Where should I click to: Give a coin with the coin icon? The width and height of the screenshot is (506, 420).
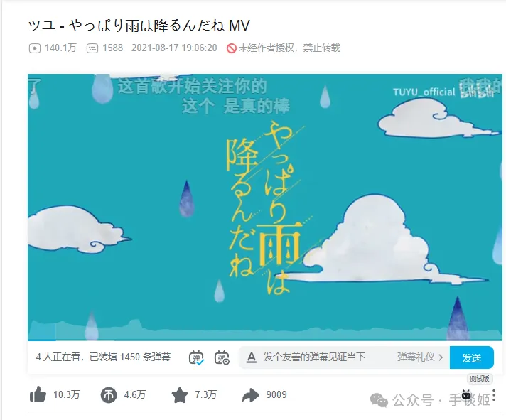109,395
